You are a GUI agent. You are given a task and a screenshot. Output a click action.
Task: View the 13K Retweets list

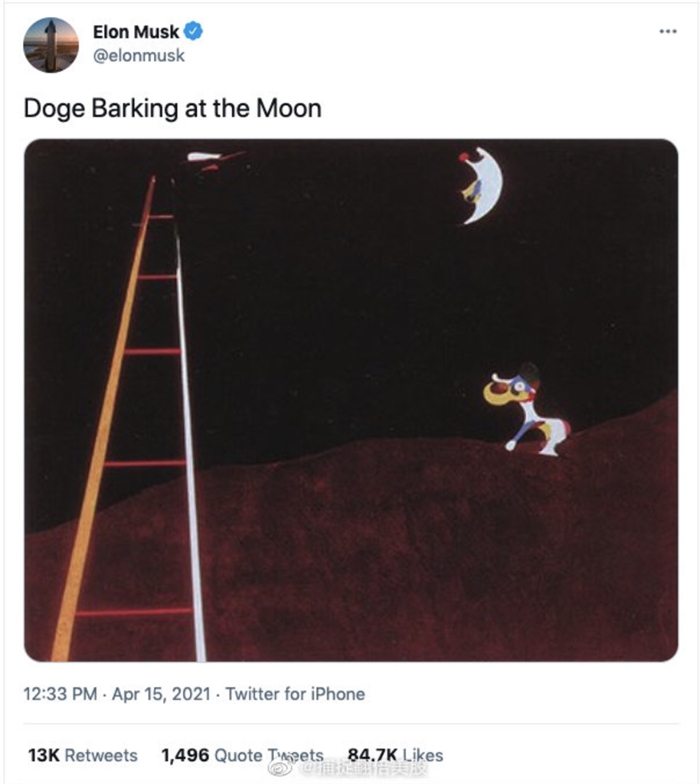[83, 755]
